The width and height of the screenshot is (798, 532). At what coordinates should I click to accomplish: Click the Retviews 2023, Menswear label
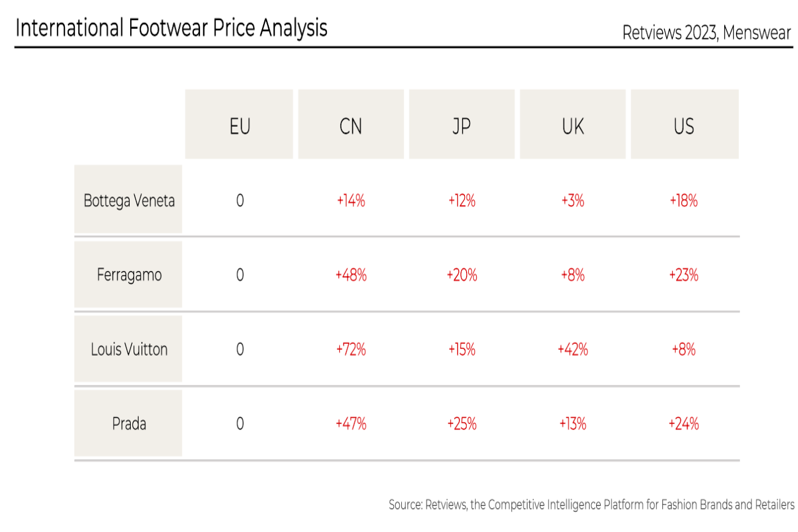point(707,33)
